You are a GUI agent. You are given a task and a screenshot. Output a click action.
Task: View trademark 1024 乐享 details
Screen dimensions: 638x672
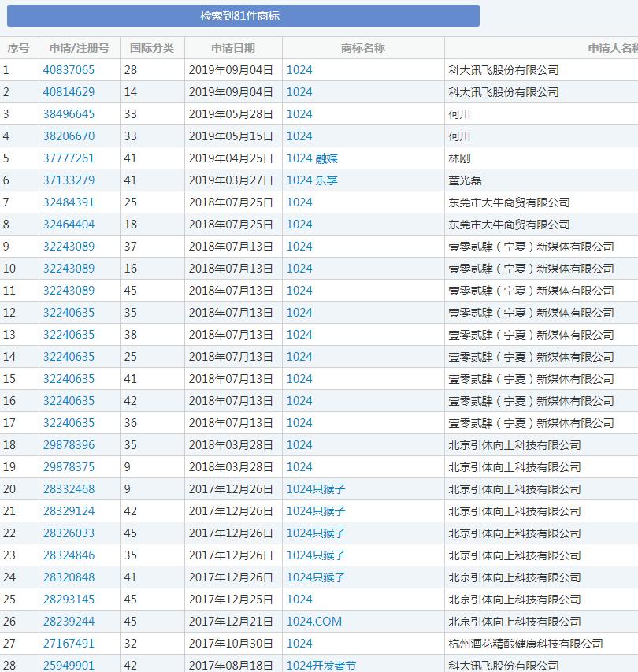(x=311, y=180)
